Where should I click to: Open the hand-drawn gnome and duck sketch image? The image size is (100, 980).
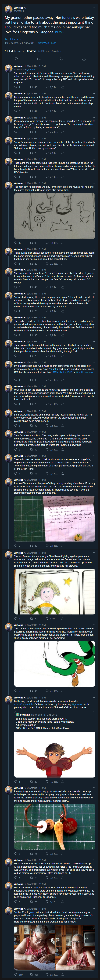point(55,214)
